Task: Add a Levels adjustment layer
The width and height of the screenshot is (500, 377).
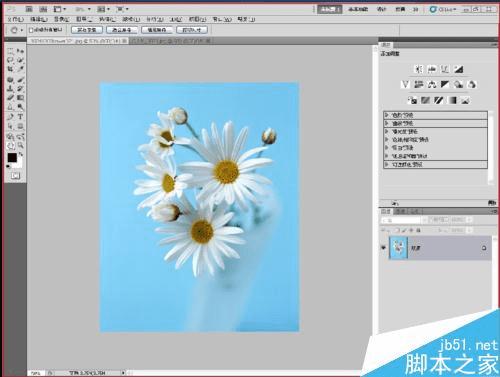Action: [432, 69]
